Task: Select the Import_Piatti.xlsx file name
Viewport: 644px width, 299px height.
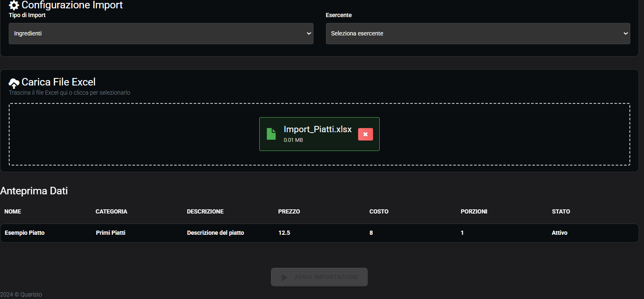Action: [x=317, y=129]
